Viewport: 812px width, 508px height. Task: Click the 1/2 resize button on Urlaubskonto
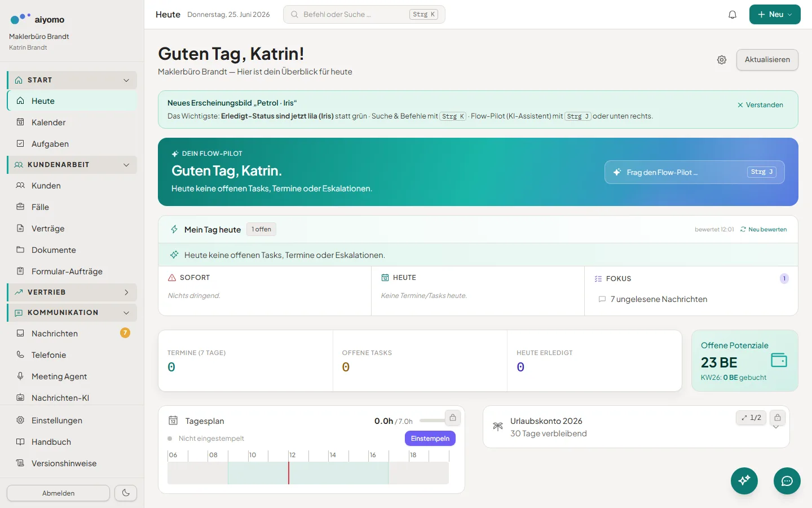[x=751, y=418]
